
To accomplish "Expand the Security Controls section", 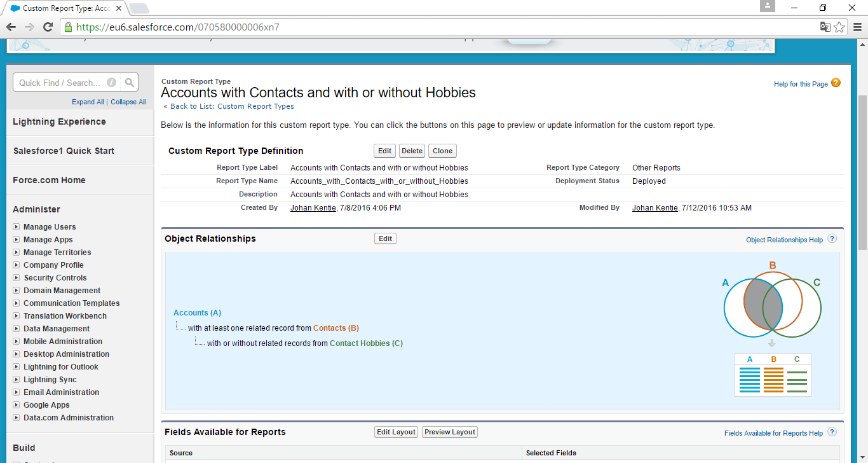I will (17, 278).
